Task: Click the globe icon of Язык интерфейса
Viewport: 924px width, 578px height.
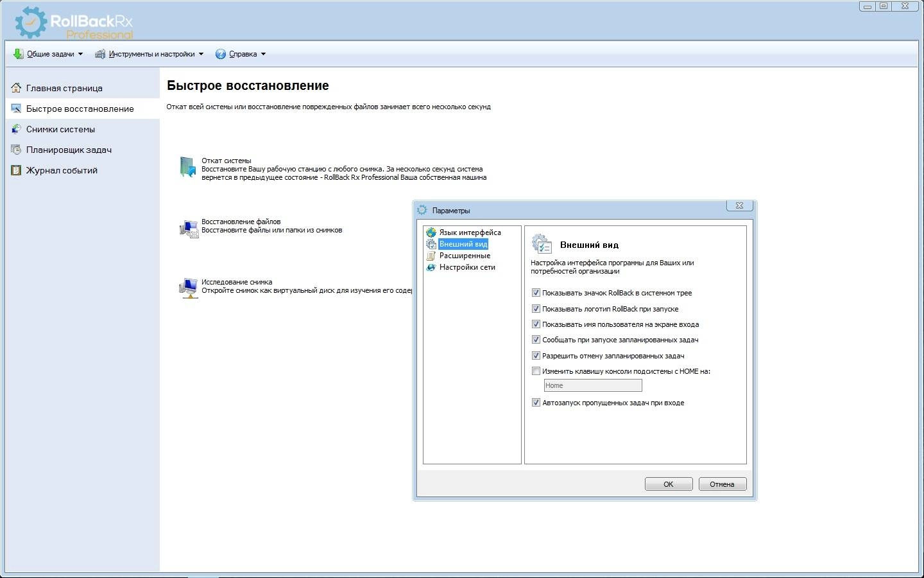Action: 431,232
